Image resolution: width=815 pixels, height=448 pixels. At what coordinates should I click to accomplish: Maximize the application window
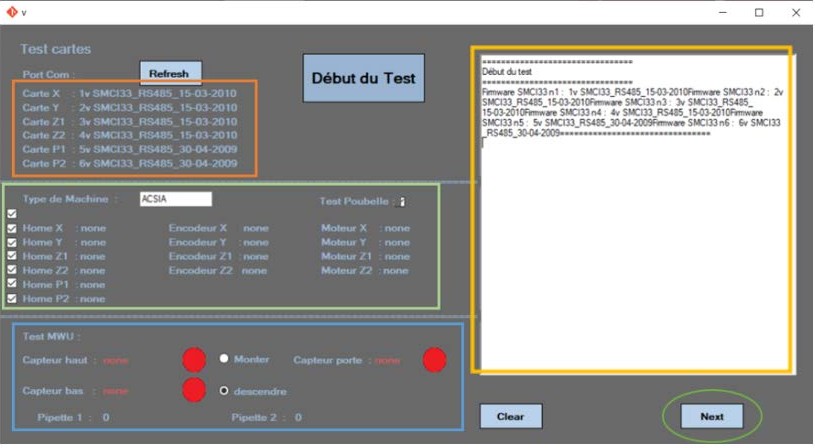pos(759,12)
